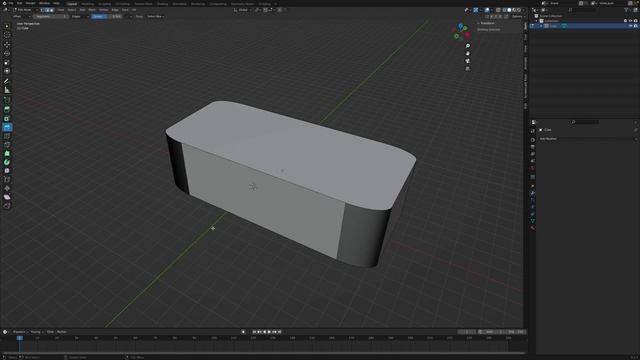Select the active Bevel tool

coord(7,127)
